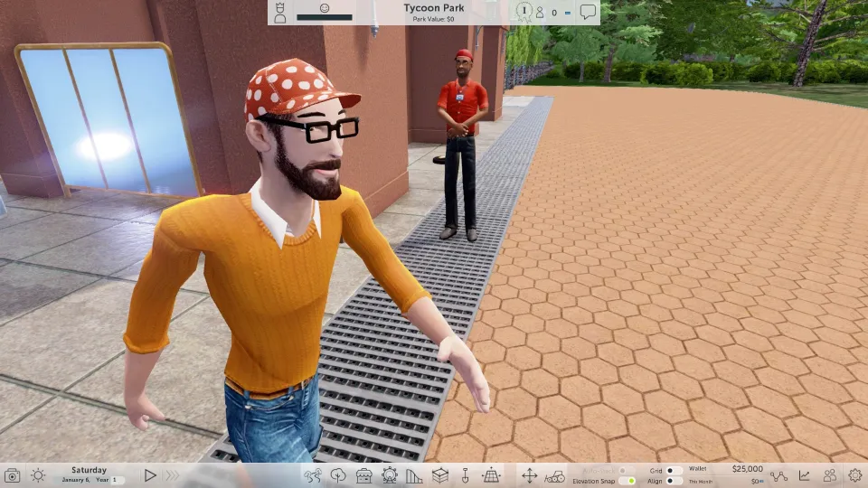Viewport: 868px width, 488px height.
Task: Open the notifications speech bubble
Action: click(589, 12)
